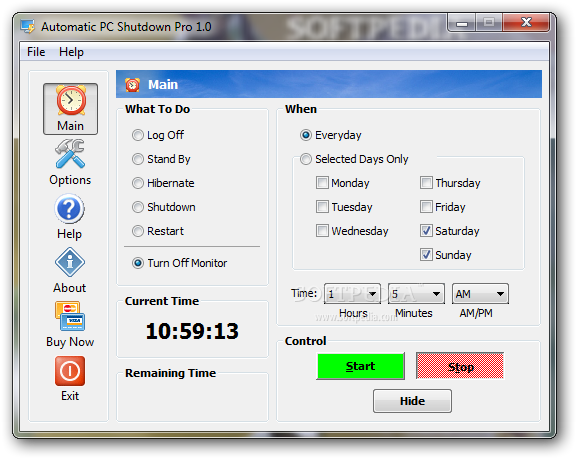
Task: Click the Buy Now label text
Action: tap(70, 342)
